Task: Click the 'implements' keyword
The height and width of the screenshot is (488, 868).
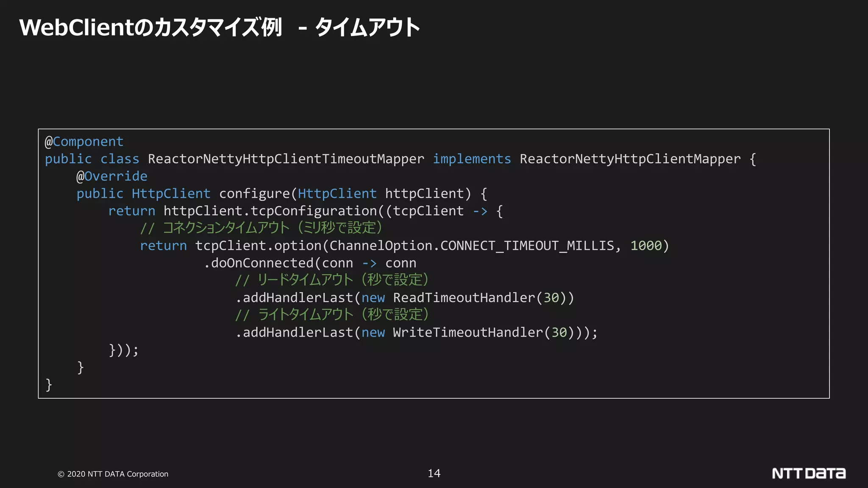Action: [472, 159]
